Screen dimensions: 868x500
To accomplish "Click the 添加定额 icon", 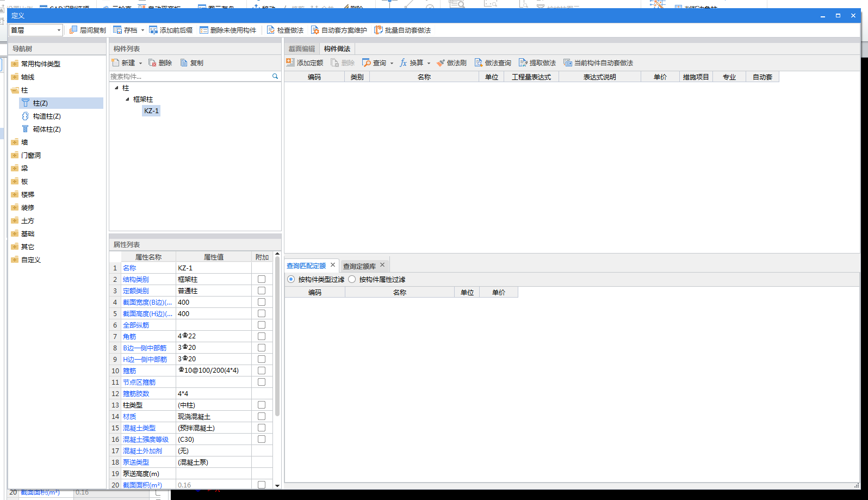I will [x=290, y=63].
